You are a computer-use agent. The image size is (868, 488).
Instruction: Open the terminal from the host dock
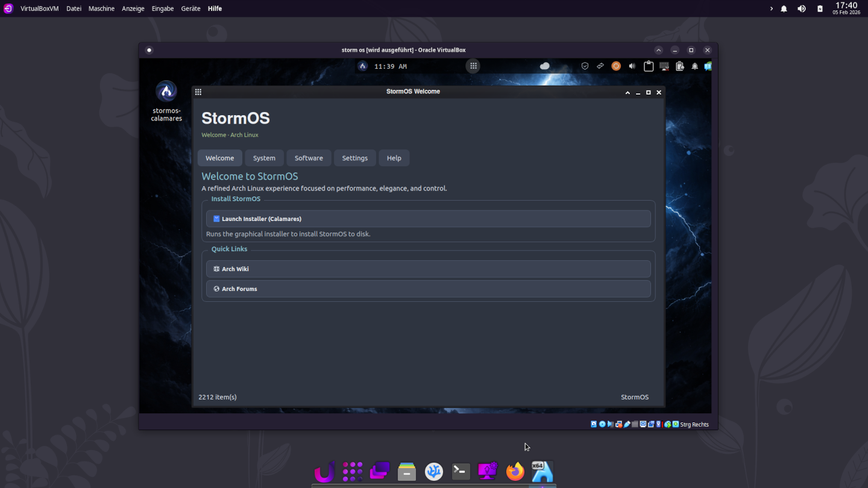pyautogui.click(x=461, y=471)
